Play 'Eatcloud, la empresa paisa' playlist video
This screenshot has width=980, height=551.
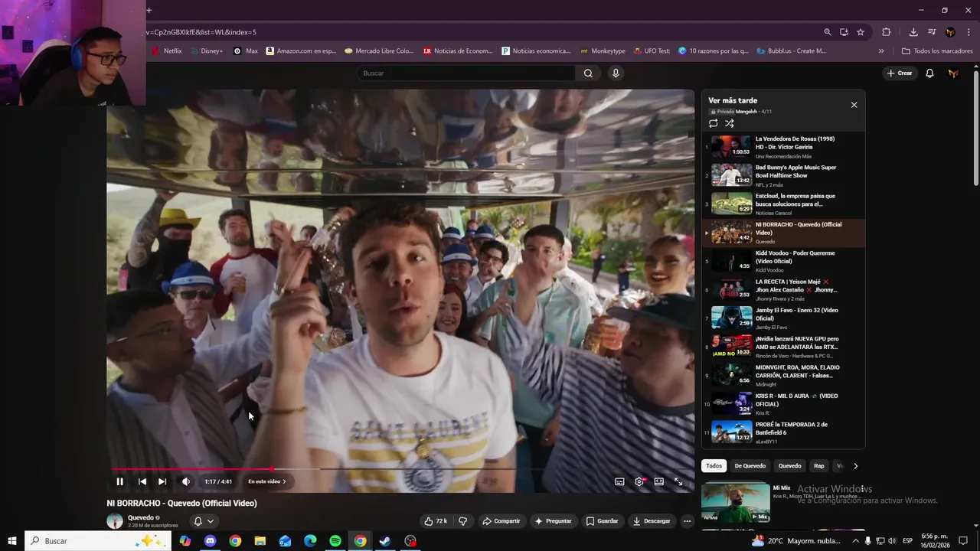pyautogui.click(x=784, y=204)
